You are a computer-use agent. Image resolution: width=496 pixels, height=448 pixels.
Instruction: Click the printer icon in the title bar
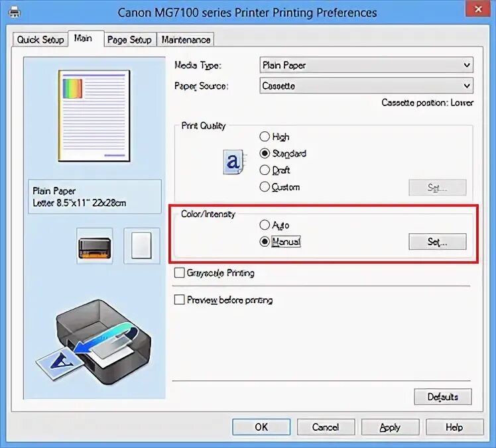click(x=14, y=13)
